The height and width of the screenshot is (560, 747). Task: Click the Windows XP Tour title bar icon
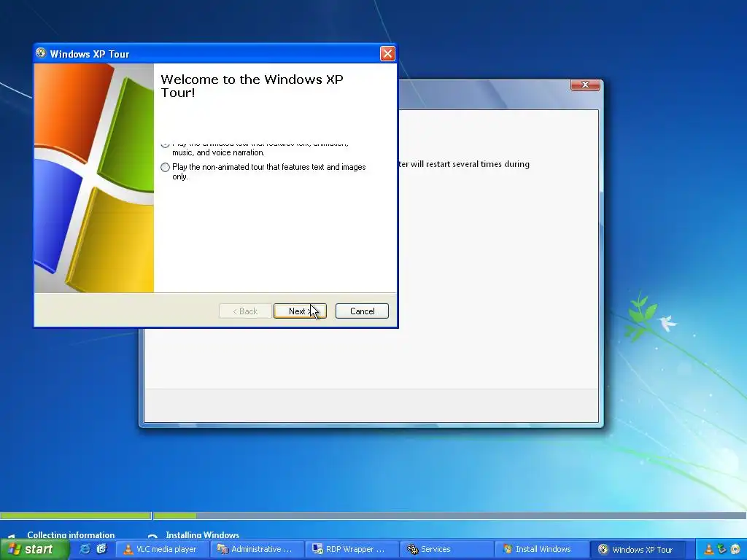(x=41, y=53)
